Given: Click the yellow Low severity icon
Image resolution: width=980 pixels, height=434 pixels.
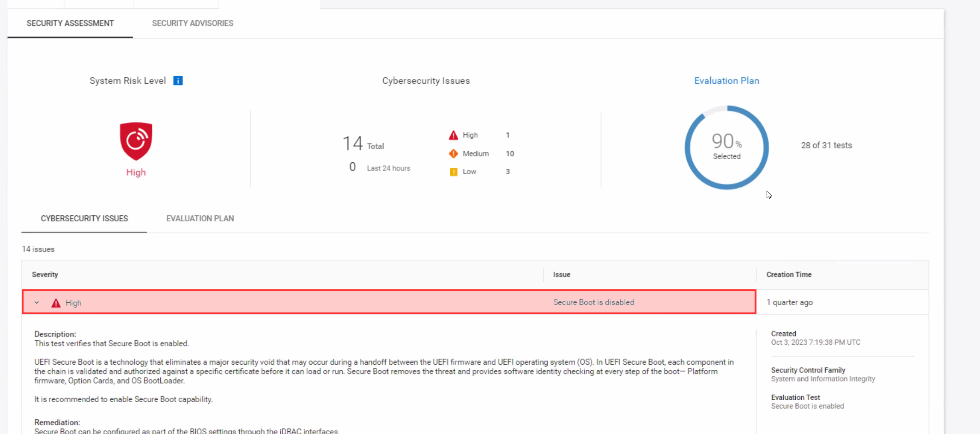Looking at the screenshot, I should [453, 171].
